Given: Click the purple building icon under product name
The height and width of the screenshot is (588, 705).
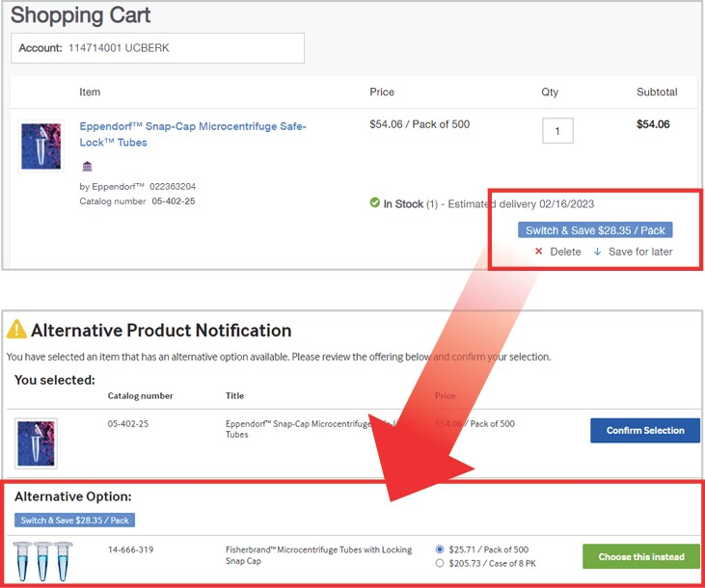Looking at the screenshot, I should (x=87, y=166).
